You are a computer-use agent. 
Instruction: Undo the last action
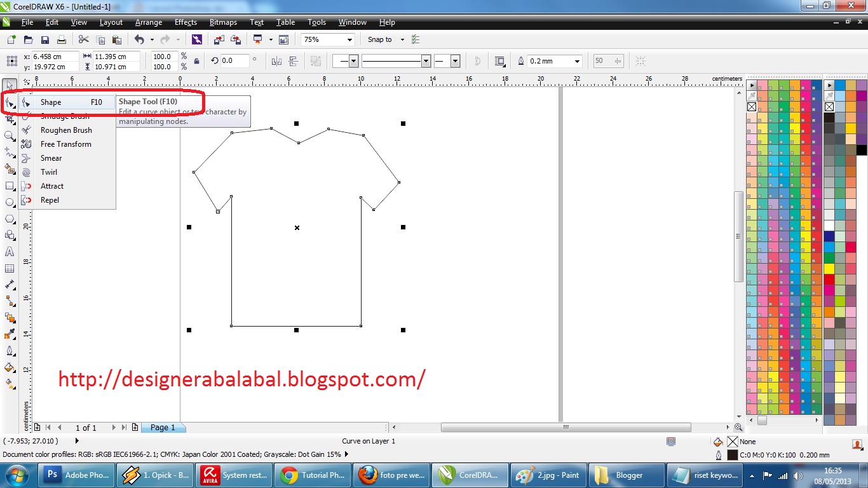(139, 39)
